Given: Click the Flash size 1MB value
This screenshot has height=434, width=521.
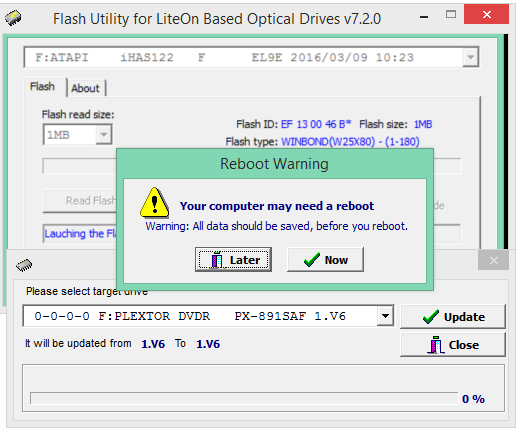Looking at the screenshot, I should (x=423, y=124).
